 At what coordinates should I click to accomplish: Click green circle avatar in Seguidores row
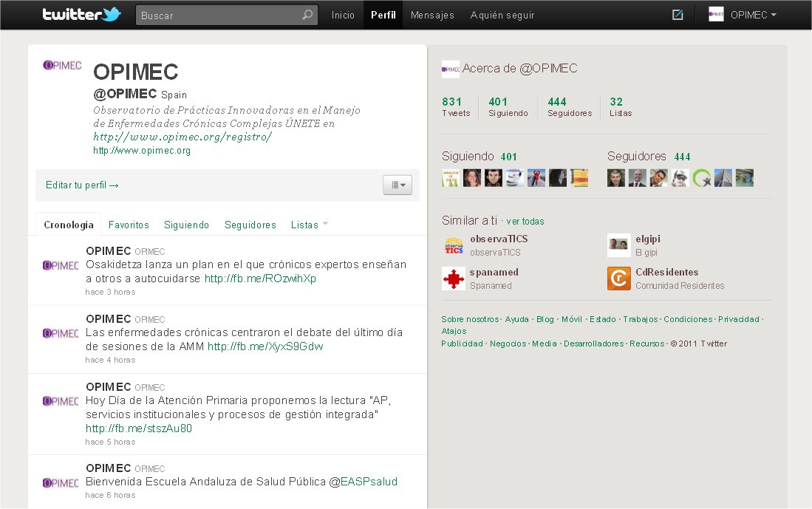tap(702, 177)
